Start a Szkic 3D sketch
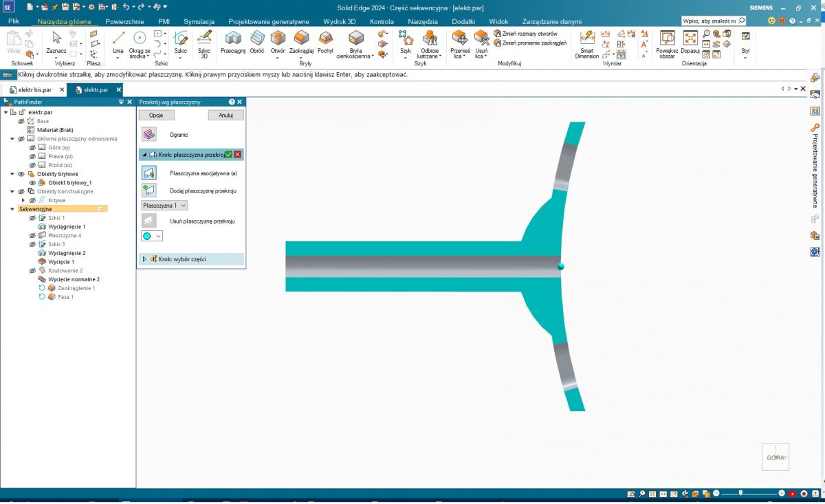Screen dimensions: 825x504 [x=204, y=43]
